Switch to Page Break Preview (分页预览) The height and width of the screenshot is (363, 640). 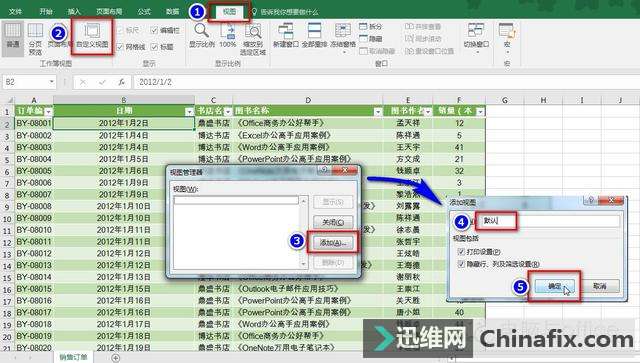(36, 39)
